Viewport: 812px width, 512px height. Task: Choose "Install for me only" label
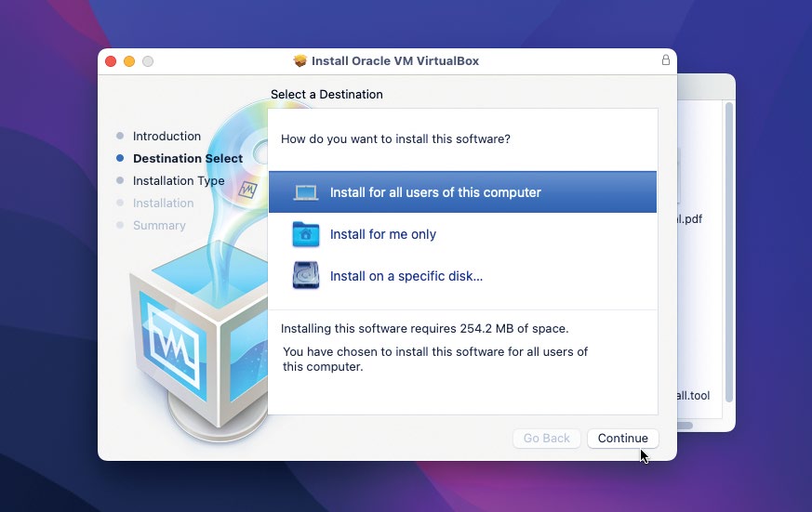[x=382, y=234]
